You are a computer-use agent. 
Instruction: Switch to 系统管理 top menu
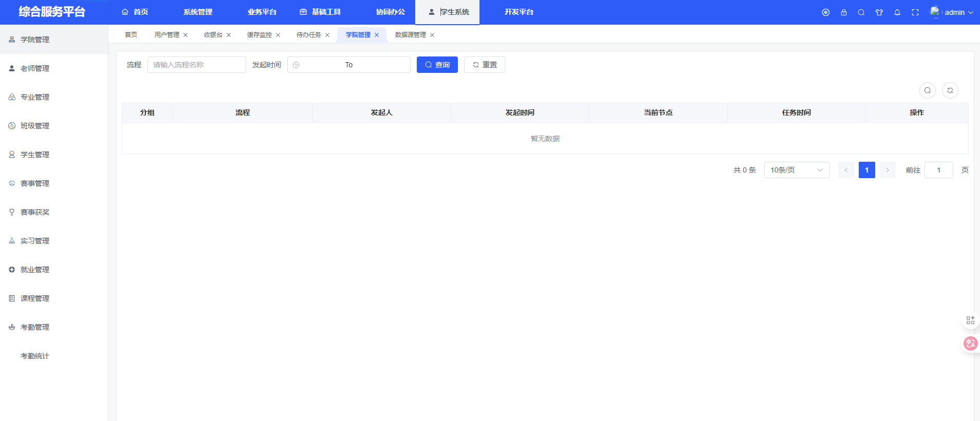click(x=198, y=12)
